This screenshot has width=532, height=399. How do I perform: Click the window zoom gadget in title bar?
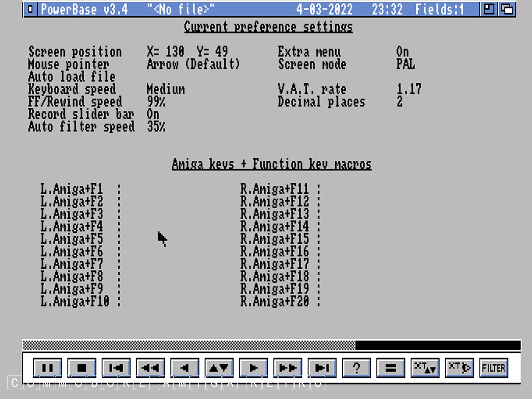tap(489, 9)
